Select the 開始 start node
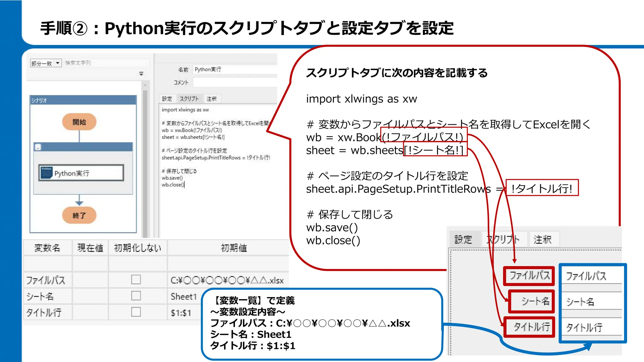This screenshot has height=362, width=644. point(79,122)
